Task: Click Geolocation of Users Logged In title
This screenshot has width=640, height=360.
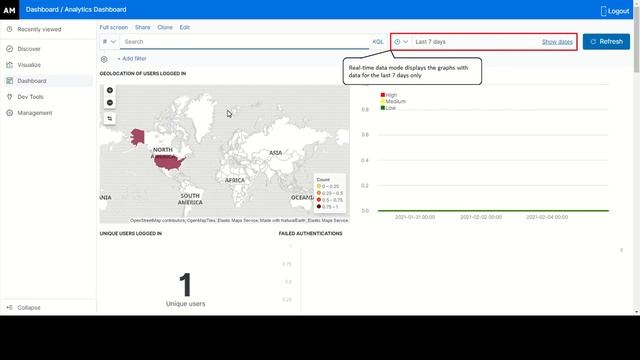Action: tap(143, 73)
